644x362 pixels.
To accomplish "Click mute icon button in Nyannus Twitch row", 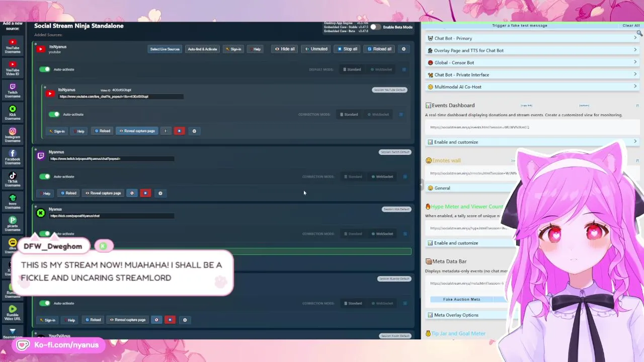I will coord(132,193).
